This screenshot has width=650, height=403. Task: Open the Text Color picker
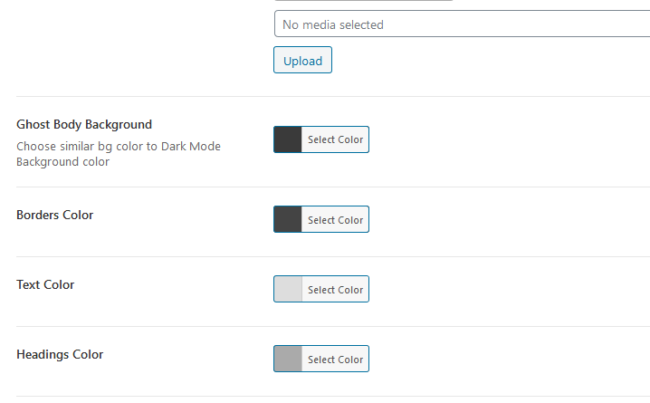coord(335,290)
